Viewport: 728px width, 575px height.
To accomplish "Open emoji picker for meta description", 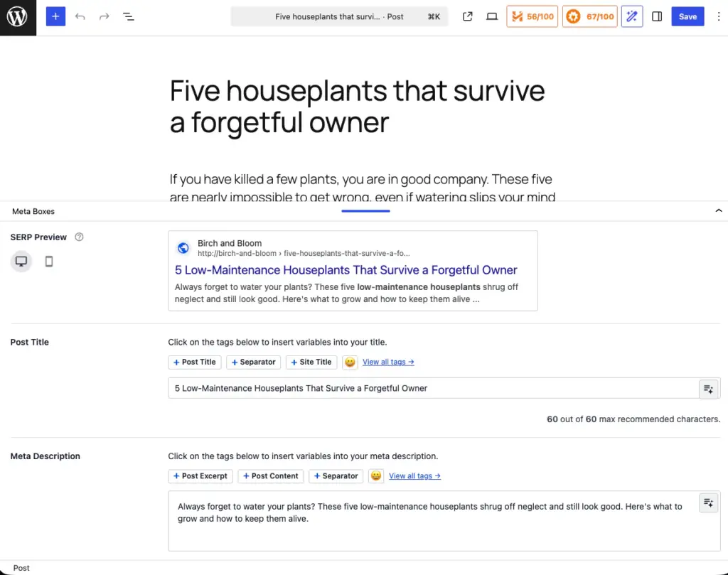I will tap(376, 476).
